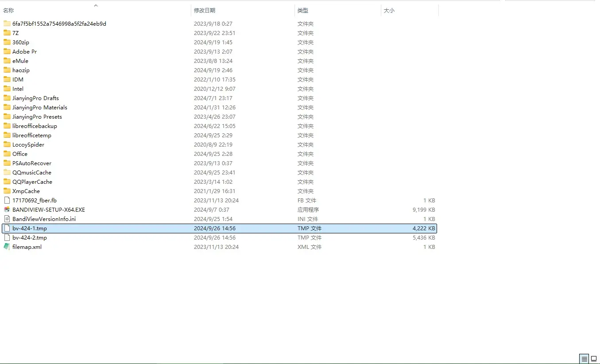Screen dimensions: 600x364
Task: Select the filemap.xml file icon
Action: coord(7,247)
